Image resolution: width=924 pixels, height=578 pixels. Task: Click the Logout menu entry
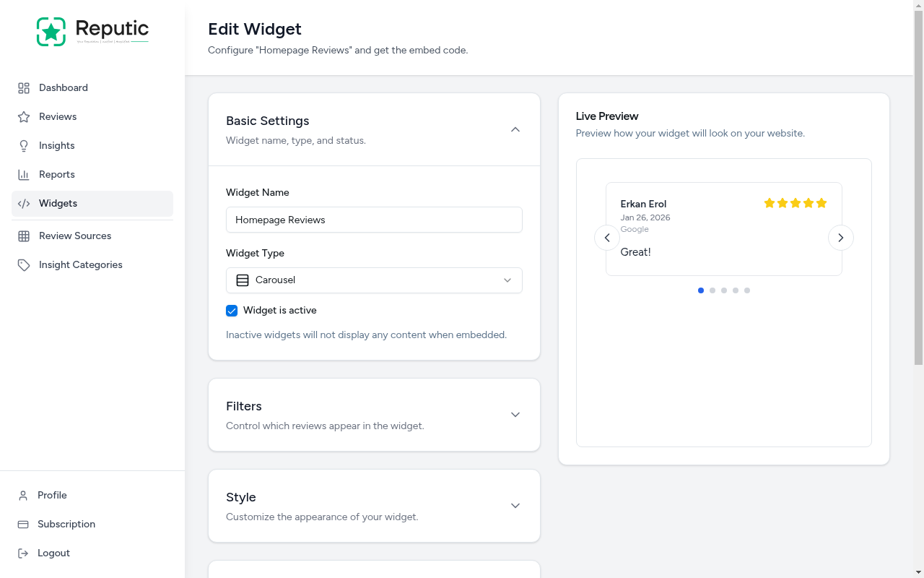click(53, 553)
